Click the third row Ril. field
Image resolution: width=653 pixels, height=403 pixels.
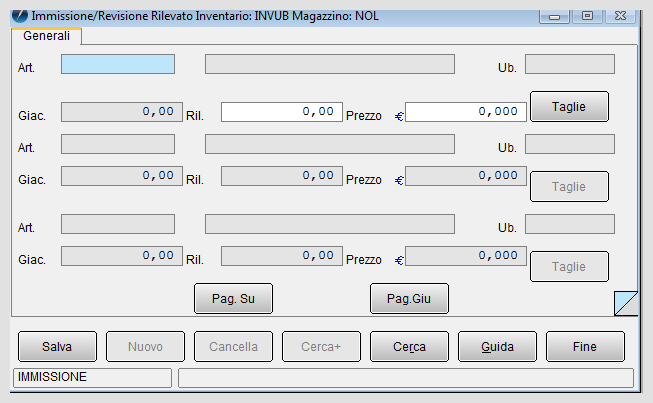tap(282, 256)
